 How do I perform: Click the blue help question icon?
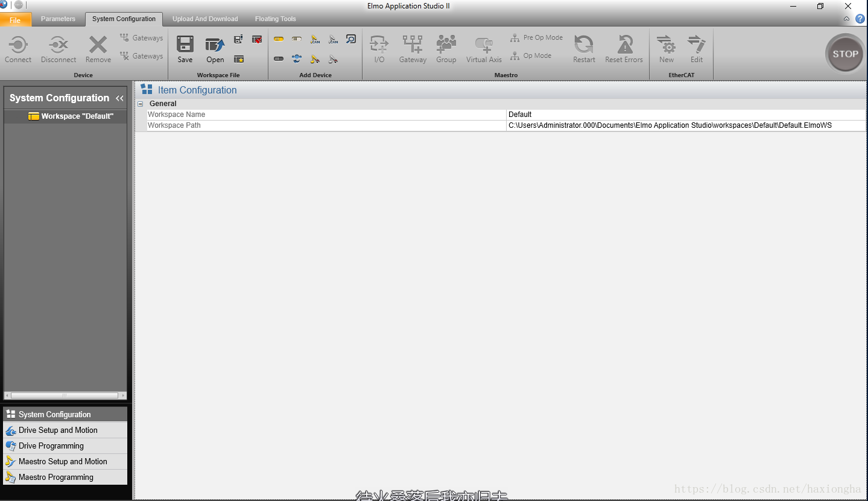(860, 19)
